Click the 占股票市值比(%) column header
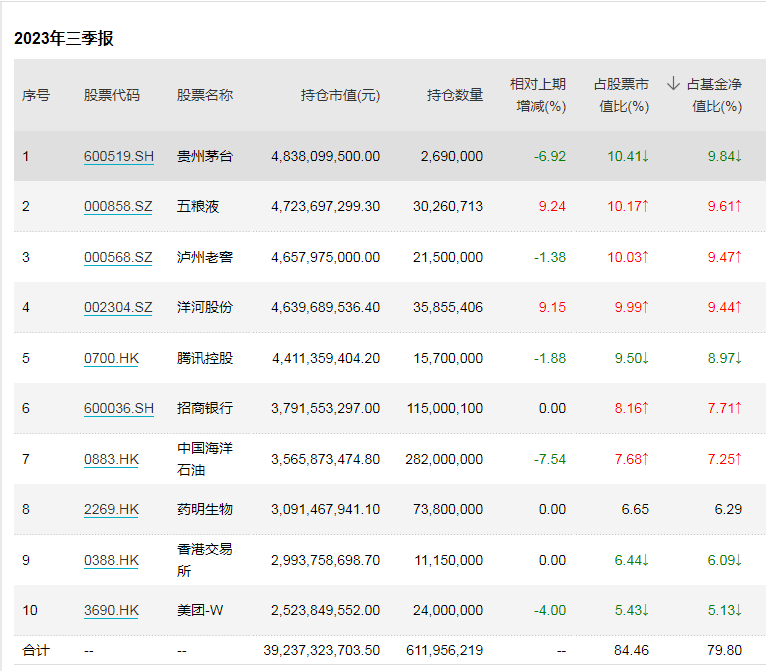Screen dimensions: 766x671 (621, 95)
